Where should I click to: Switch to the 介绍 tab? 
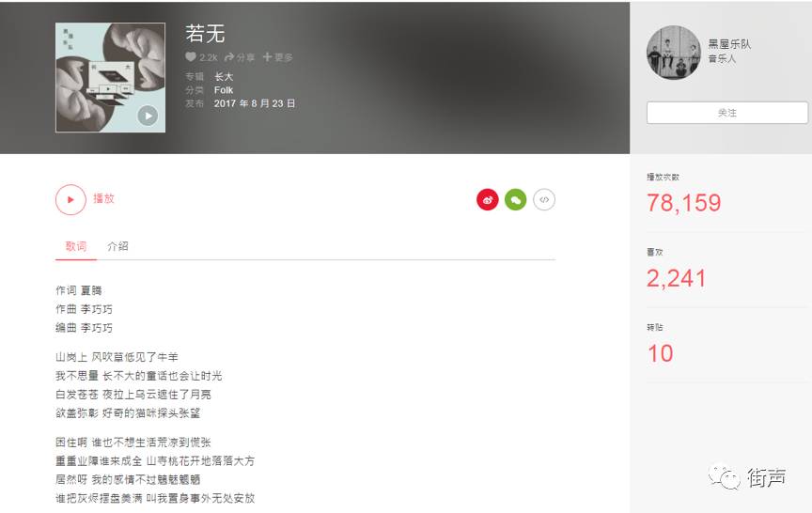[117, 246]
